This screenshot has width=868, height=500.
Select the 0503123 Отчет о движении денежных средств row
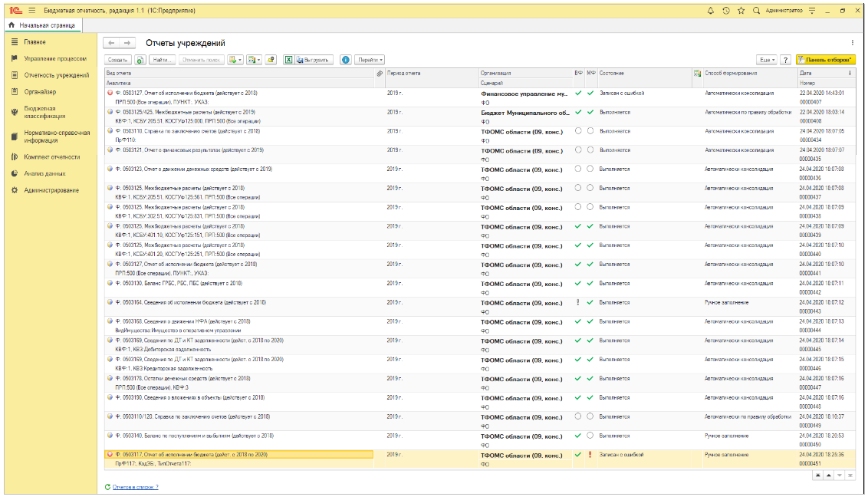pyautogui.click(x=480, y=173)
